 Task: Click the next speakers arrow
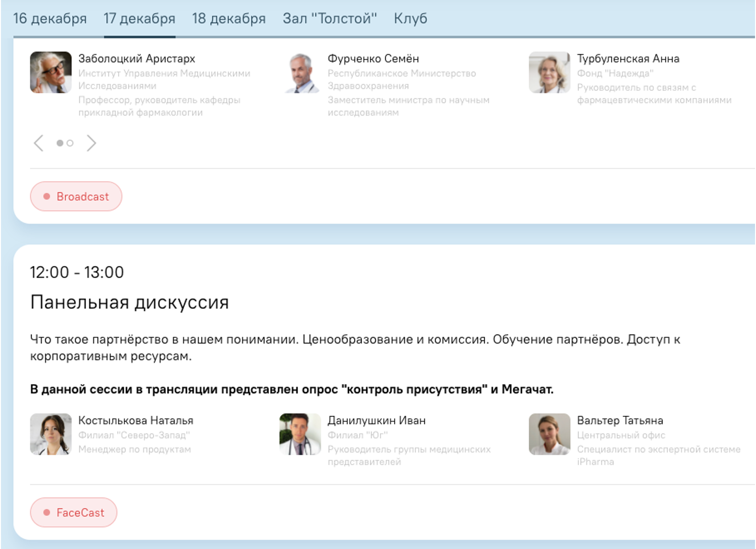(91, 143)
